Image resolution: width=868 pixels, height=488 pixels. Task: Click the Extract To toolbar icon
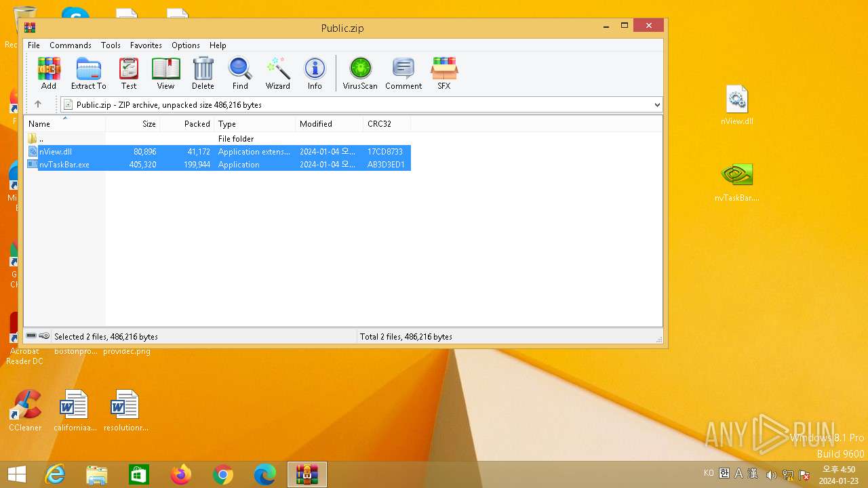tap(89, 73)
